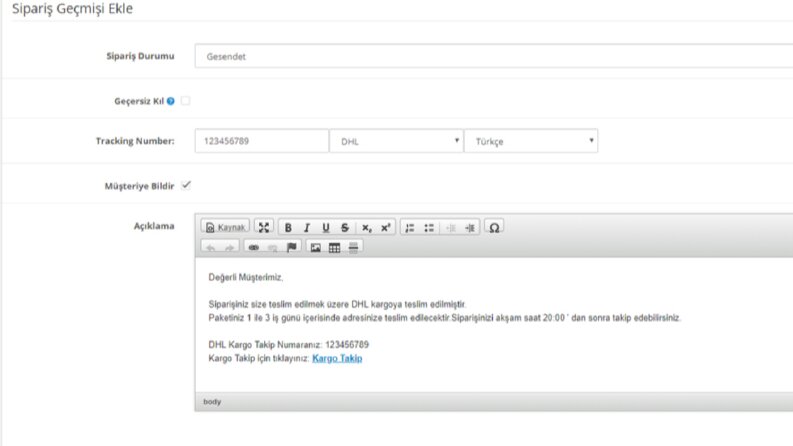Uncheck the Müşteriye Bildir checkbox
793x446 pixels.
coord(186,185)
